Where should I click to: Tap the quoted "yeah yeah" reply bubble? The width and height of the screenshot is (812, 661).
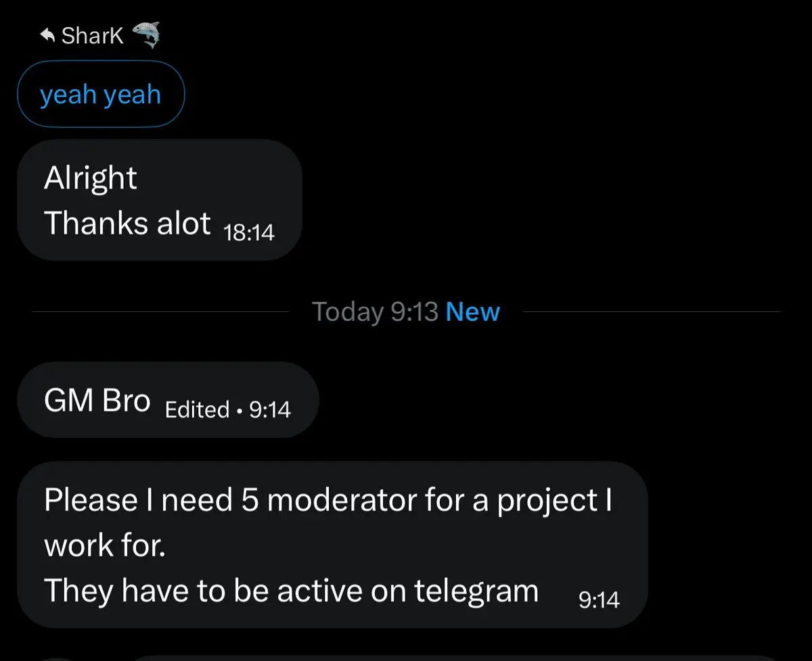pos(101,94)
